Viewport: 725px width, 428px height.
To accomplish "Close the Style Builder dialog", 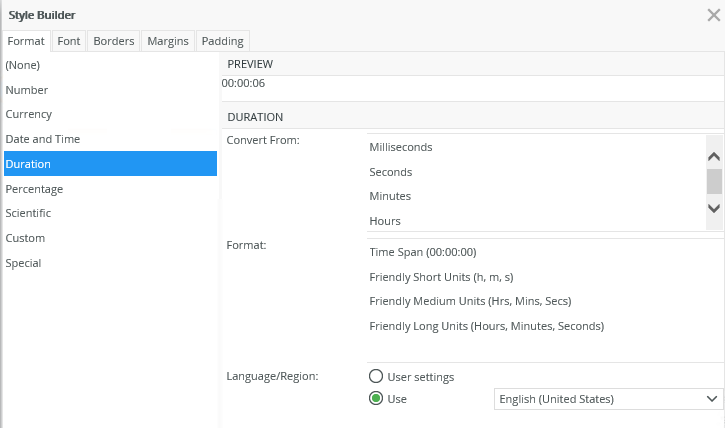I will click(x=713, y=15).
